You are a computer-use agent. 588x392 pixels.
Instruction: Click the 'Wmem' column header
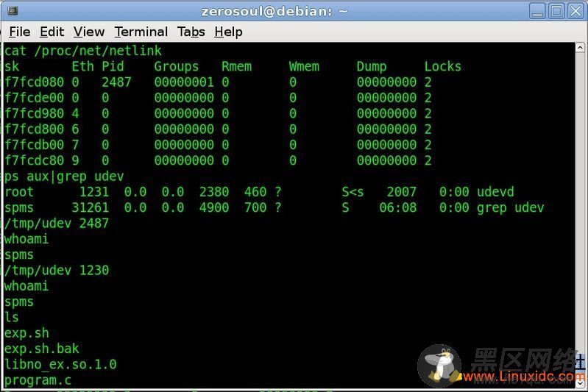[x=304, y=66]
